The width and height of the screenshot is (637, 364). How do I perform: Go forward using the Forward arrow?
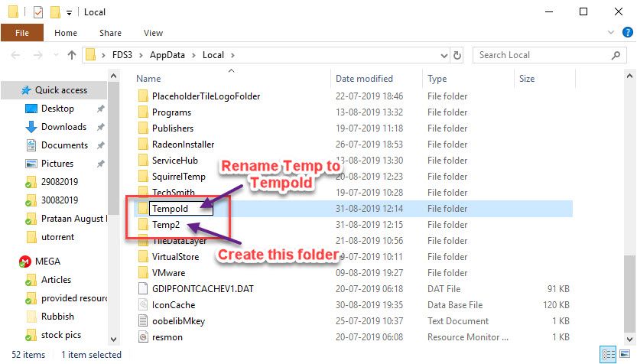(37, 55)
